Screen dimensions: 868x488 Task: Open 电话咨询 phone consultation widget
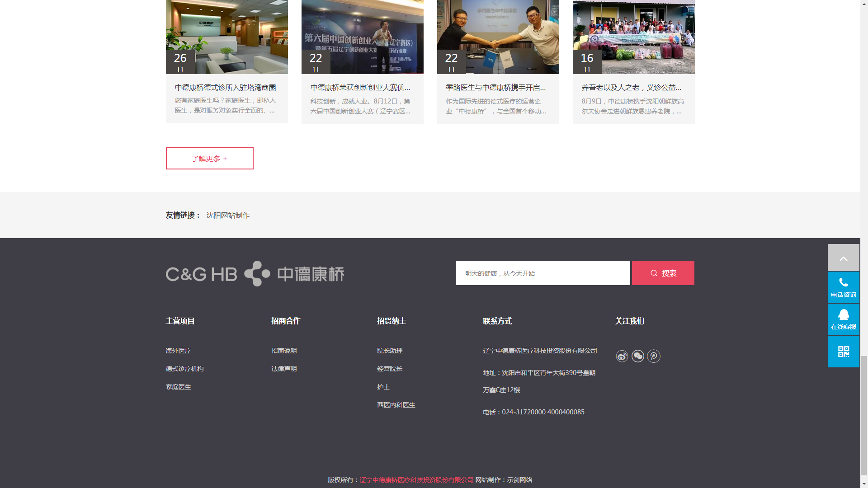click(844, 287)
